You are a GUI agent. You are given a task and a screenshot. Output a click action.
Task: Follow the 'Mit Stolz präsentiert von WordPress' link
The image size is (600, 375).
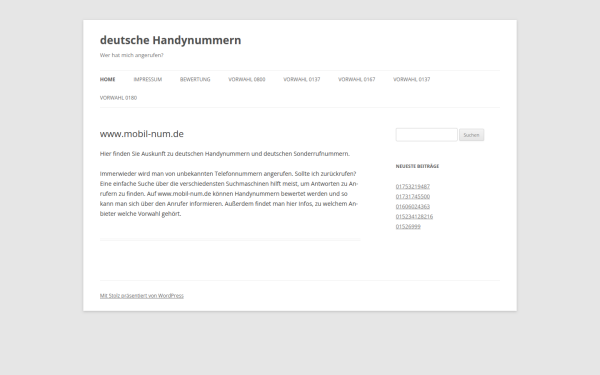click(x=142, y=295)
